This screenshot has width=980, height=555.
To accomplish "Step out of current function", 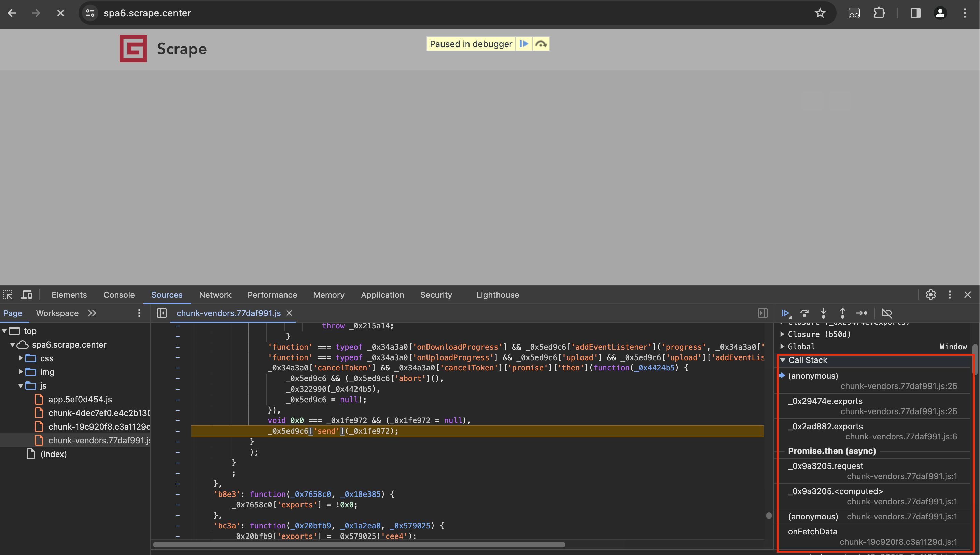I will click(842, 313).
